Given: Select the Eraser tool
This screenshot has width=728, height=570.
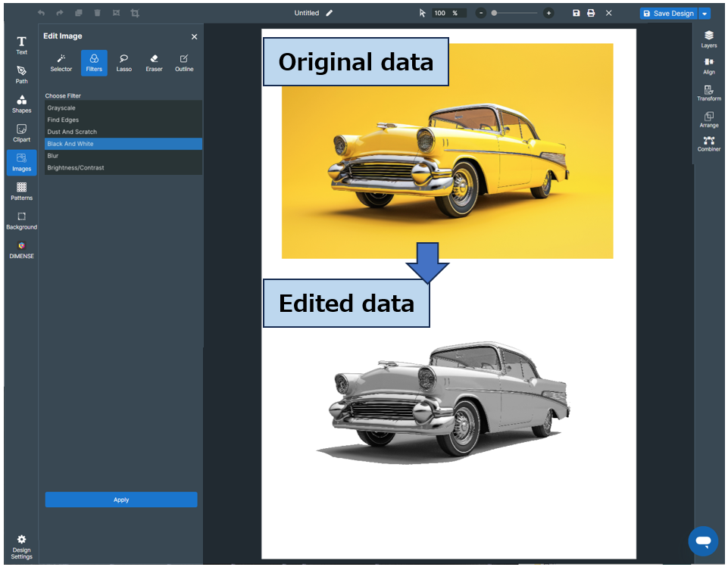Looking at the screenshot, I should 154,63.
